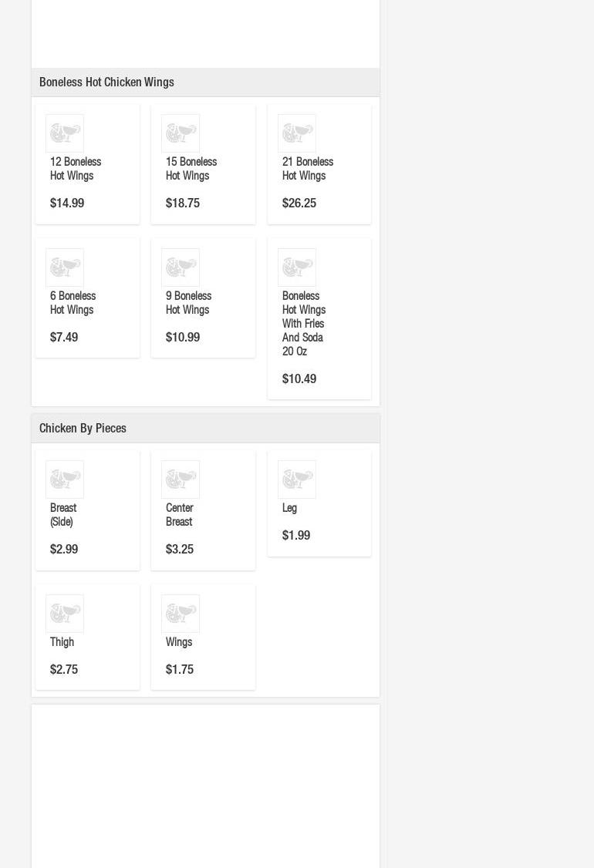
Task: Click the Wings item placeholder image
Action: click(x=181, y=614)
